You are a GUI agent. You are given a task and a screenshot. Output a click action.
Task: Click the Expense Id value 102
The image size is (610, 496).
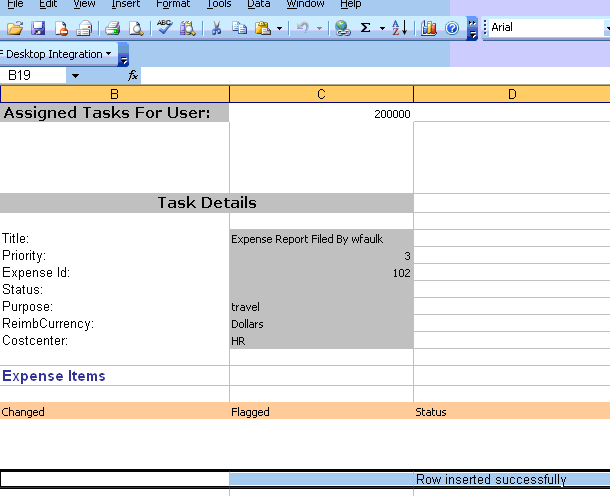[x=321, y=273]
